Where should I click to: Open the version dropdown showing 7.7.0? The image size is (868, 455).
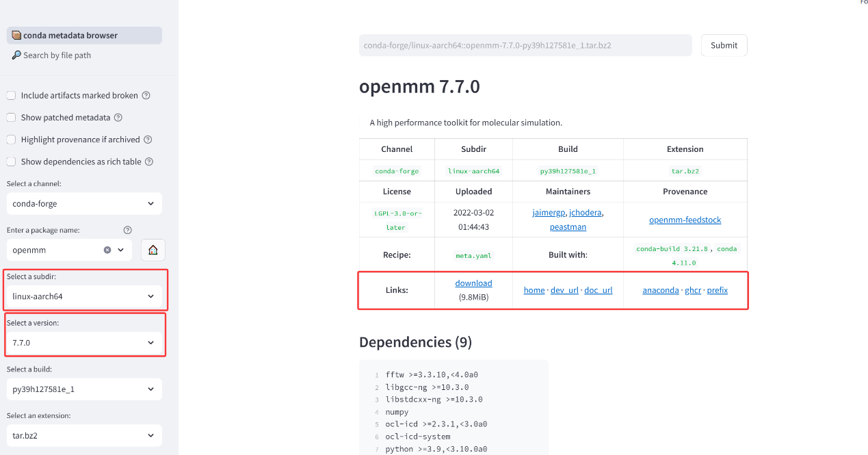[x=84, y=342]
